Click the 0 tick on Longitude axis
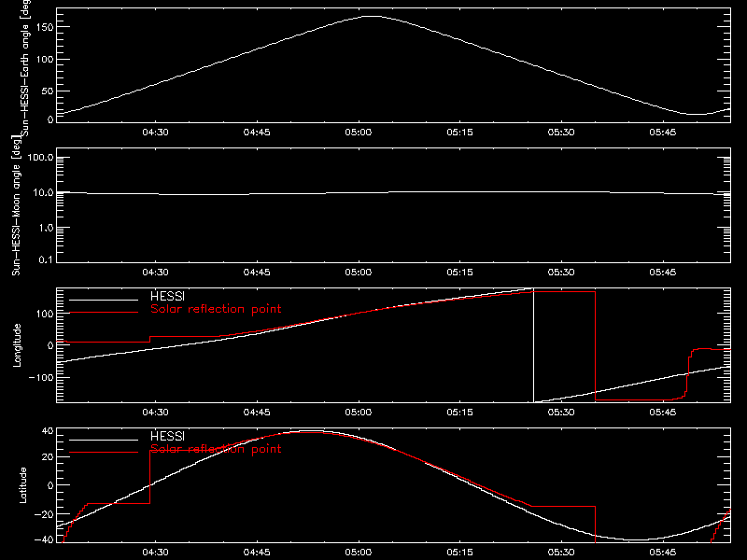 (50, 345)
